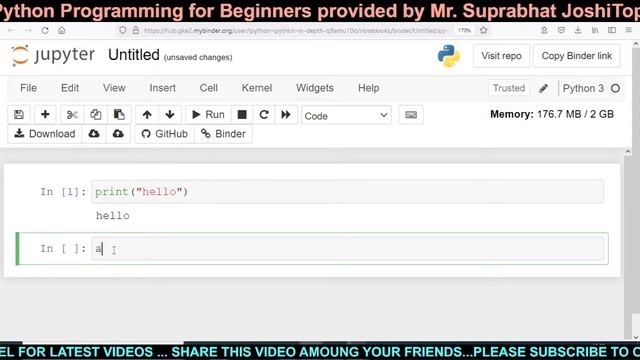Open browser library icon
This screenshot has width=640, height=360.
tap(595, 30)
